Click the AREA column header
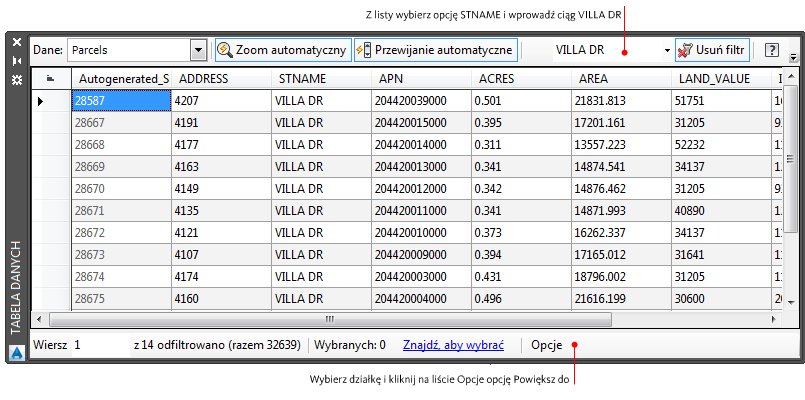The width and height of the screenshot is (805, 400). pyautogui.click(x=622, y=79)
